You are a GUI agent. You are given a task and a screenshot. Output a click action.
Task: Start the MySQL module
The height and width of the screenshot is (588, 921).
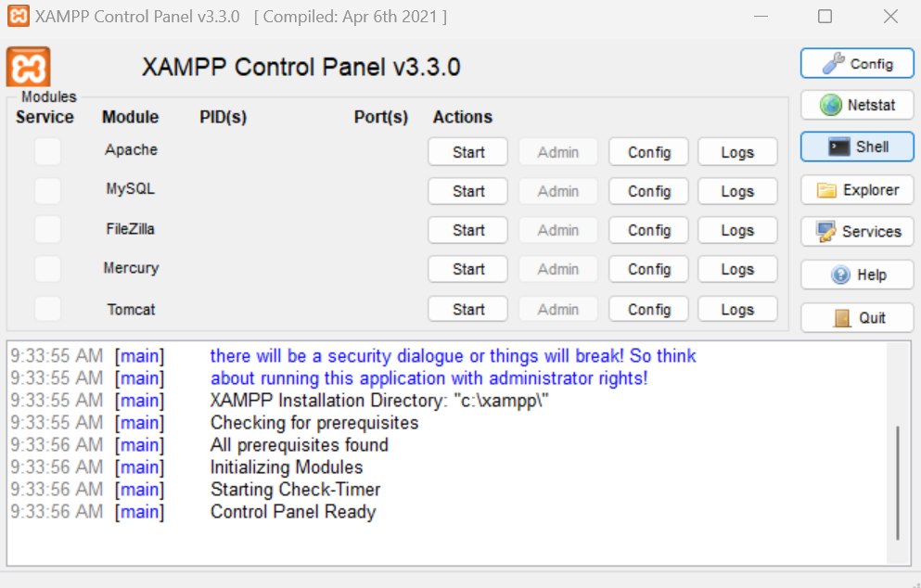click(x=467, y=191)
